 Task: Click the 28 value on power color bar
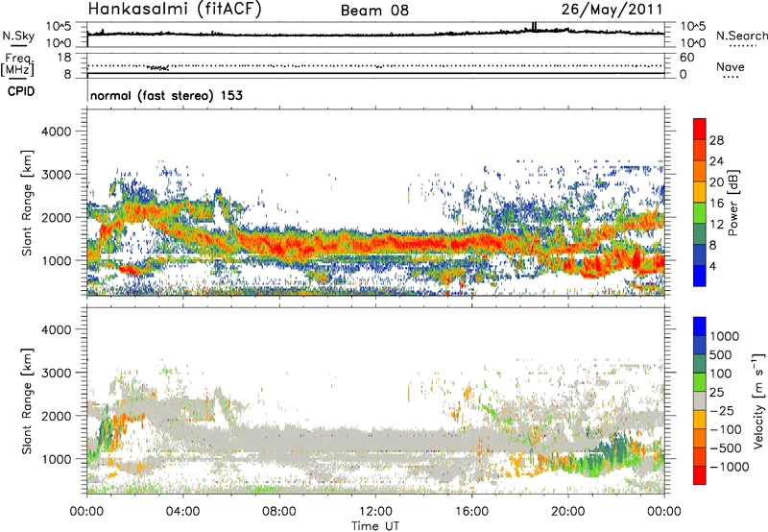click(x=716, y=140)
